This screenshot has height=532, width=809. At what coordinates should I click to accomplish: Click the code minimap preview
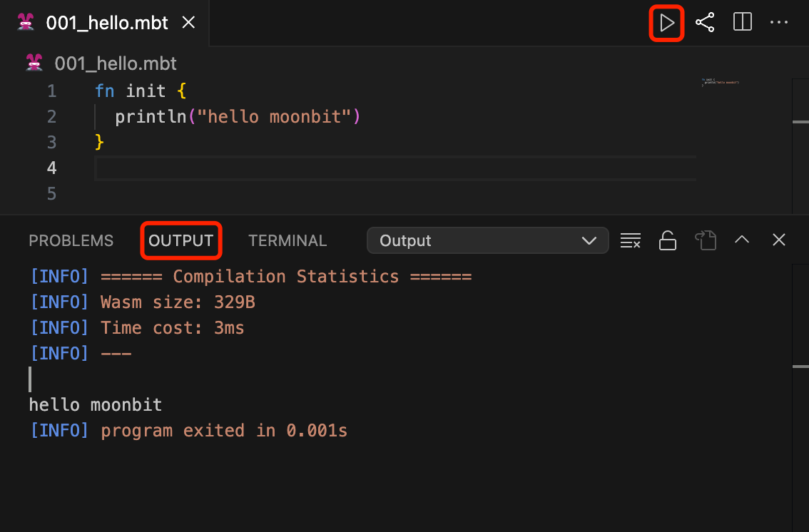coord(720,82)
